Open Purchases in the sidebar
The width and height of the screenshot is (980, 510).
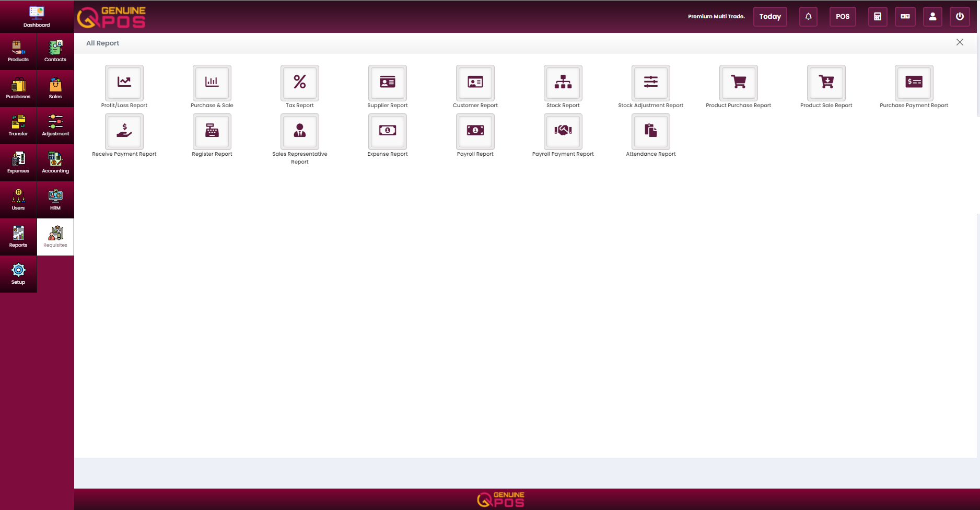coord(18,88)
